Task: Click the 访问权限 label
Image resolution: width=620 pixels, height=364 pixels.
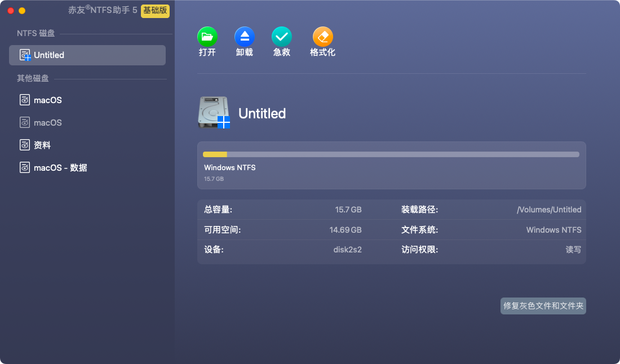Action: pos(419,250)
